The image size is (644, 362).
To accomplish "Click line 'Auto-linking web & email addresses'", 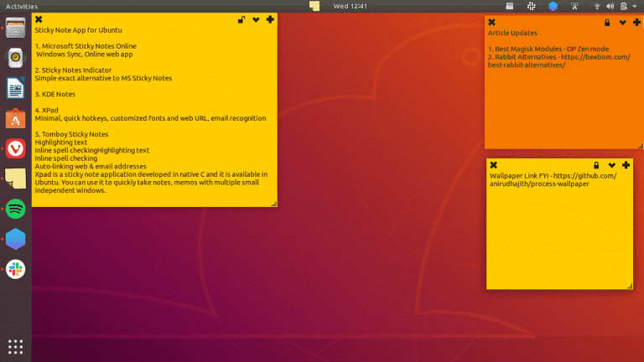I will pos(91,166).
